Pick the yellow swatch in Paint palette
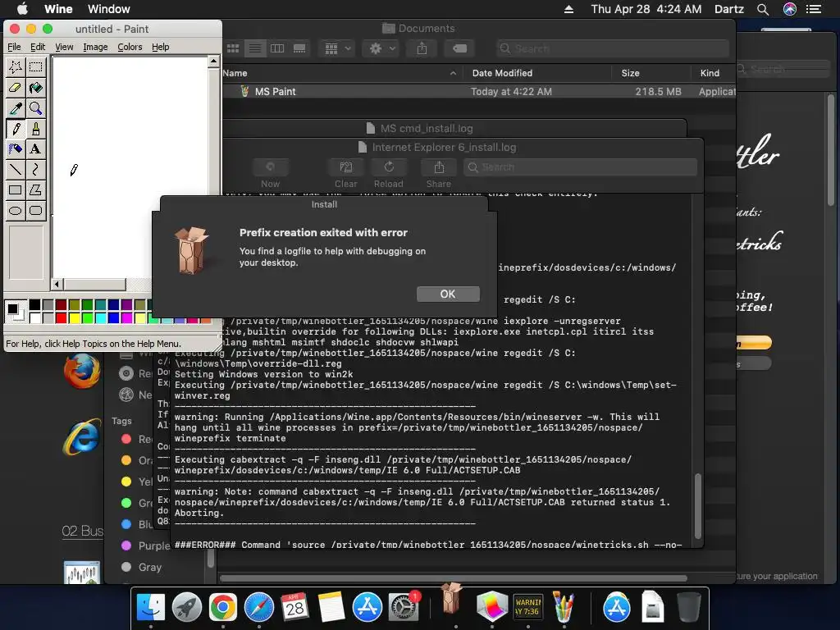This screenshot has height=630, width=840. (x=75, y=317)
